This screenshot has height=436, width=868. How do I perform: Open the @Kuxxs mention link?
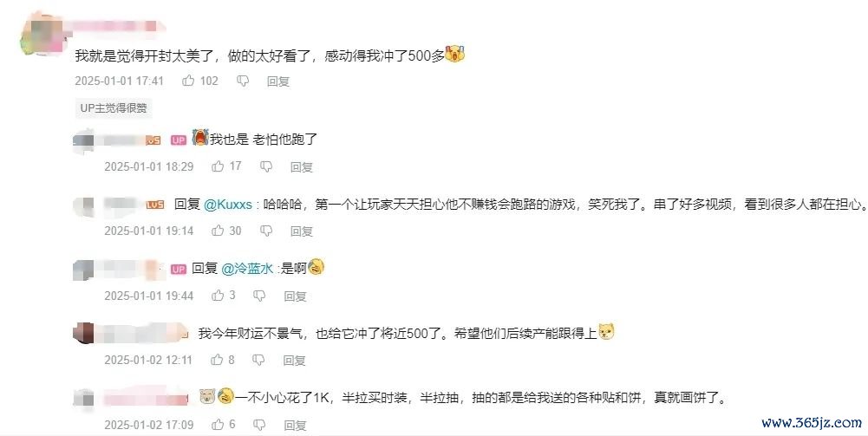228,205
